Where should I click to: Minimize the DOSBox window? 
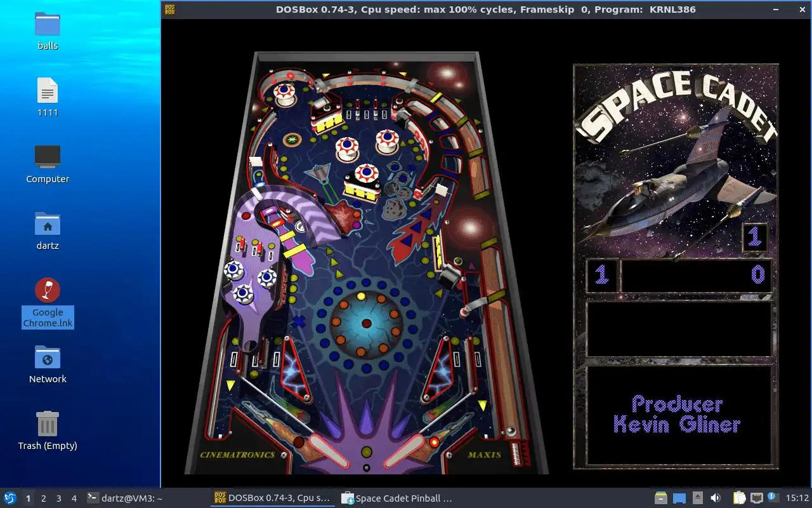coord(776,10)
